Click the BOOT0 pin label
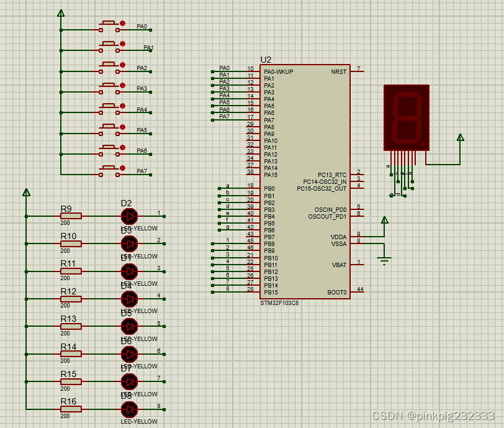Viewport: 504px width, 428px height. (337, 292)
